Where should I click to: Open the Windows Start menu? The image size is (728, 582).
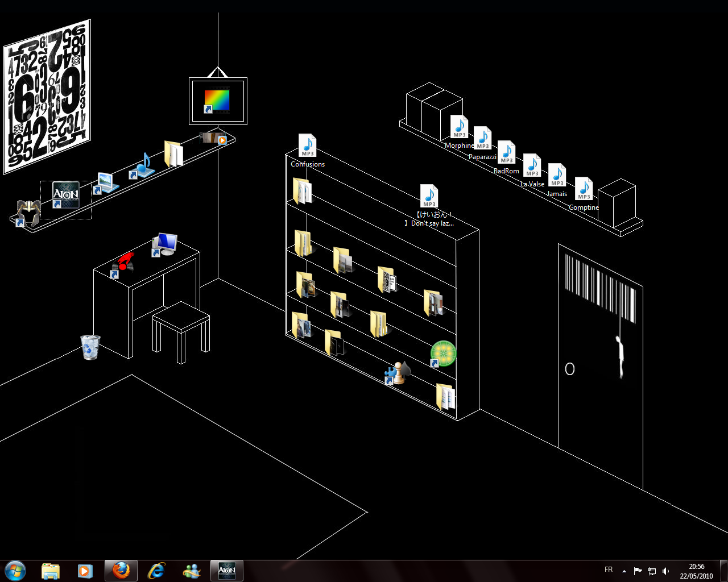[x=15, y=571]
